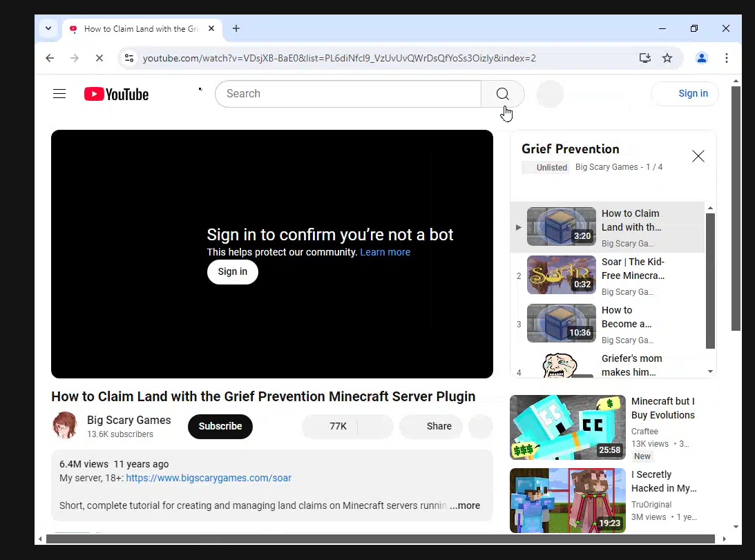
Task: Open the Big Scary Games channel name
Action: pos(128,420)
